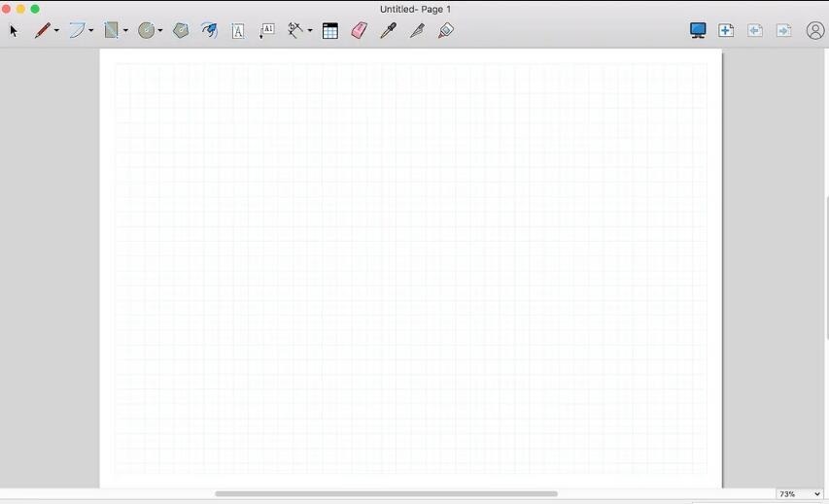Start presentation with the monitor icon
The height and width of the screenshot is (504, 829).
(698, 30)
